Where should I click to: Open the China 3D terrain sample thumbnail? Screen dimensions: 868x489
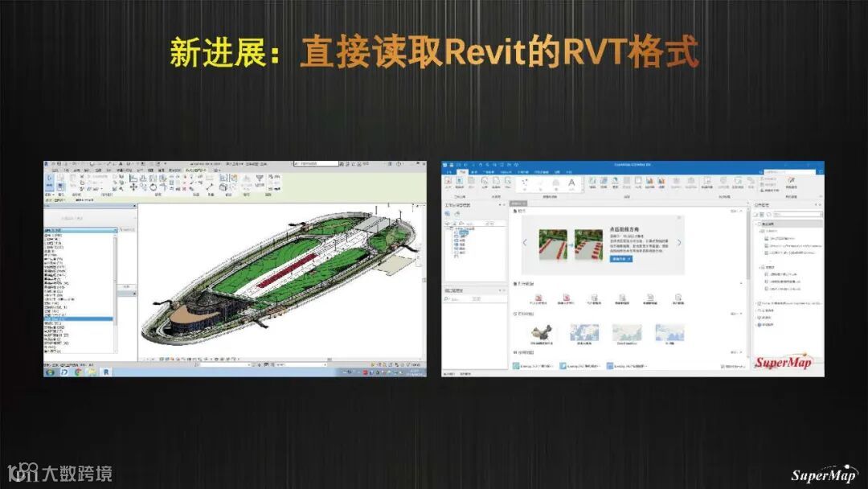coord(541,333)
